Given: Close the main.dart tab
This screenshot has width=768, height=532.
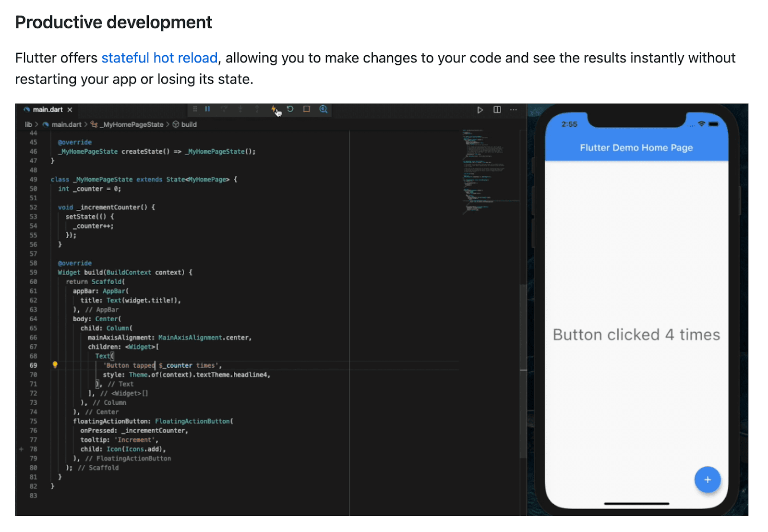Looking at the screenshot, I should pos(70,110).
